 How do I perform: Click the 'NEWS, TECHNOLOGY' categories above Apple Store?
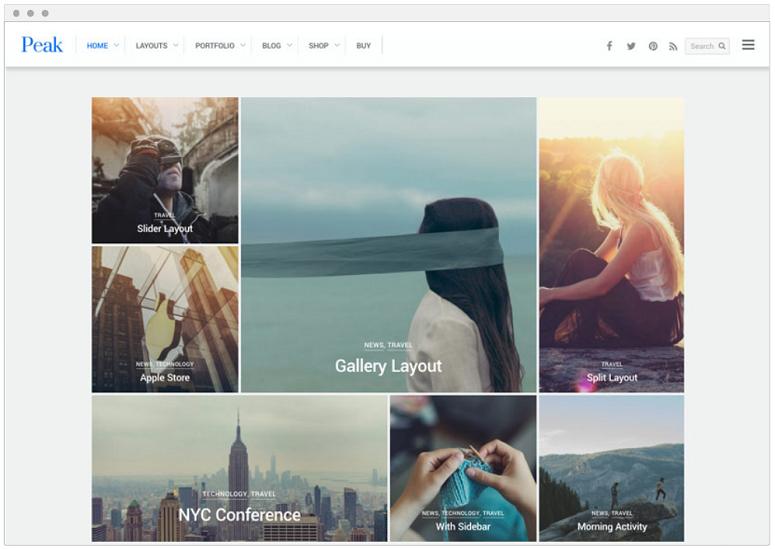pyautogui.click(x=165, y=364)
